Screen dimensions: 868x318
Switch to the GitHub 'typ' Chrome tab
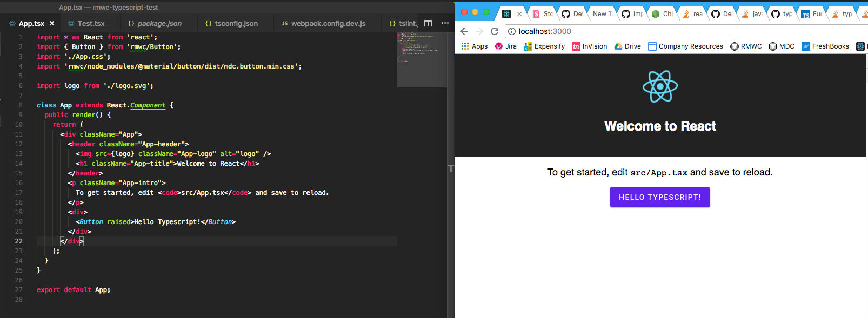coord(782,14)
